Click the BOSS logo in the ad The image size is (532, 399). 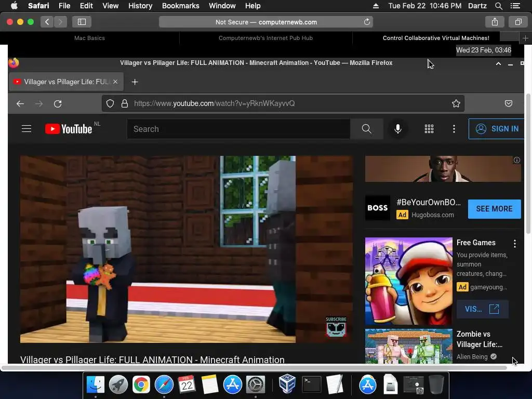[377, 208]
